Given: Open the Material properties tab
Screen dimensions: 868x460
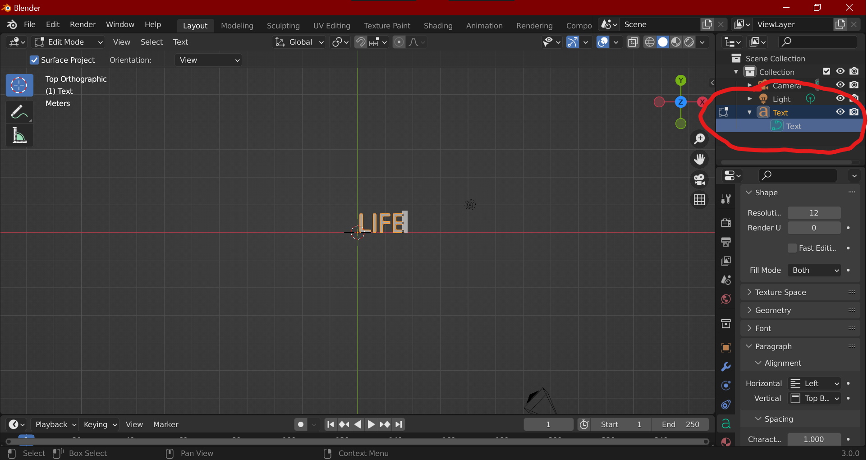Looking at the screenshot, I should pyautogui.click(x=726, y=442).
